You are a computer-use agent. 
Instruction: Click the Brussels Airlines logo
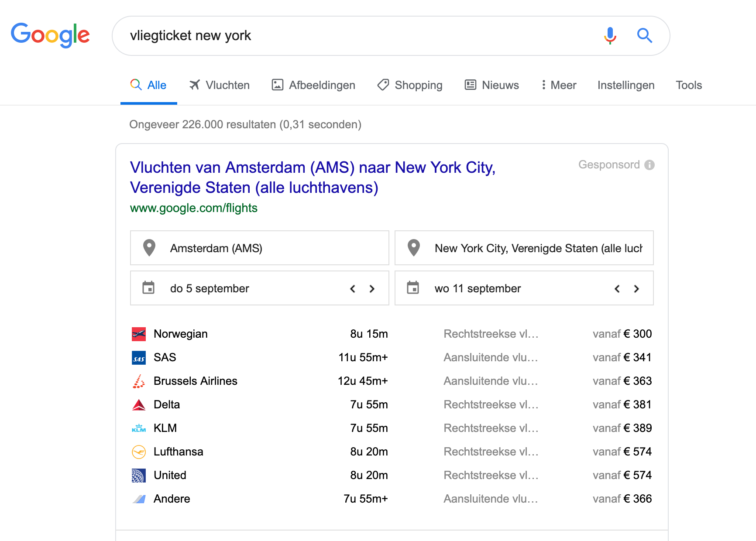coord(139,381)
